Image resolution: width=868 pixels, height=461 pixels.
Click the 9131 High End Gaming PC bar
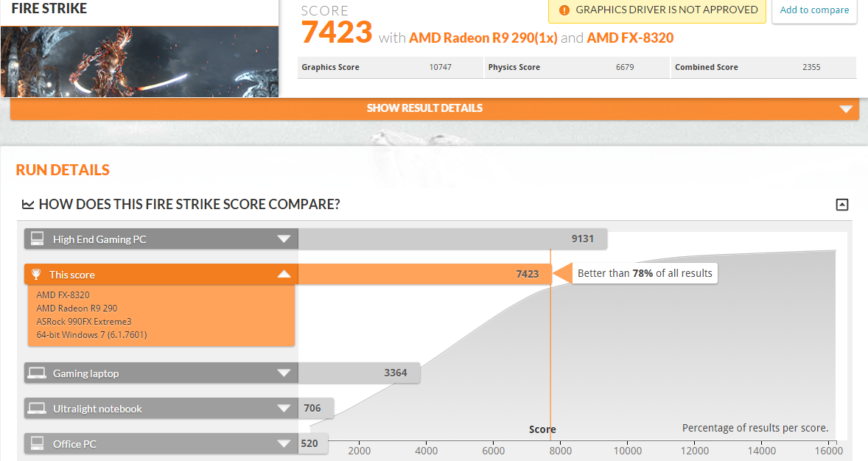(452, 239)
